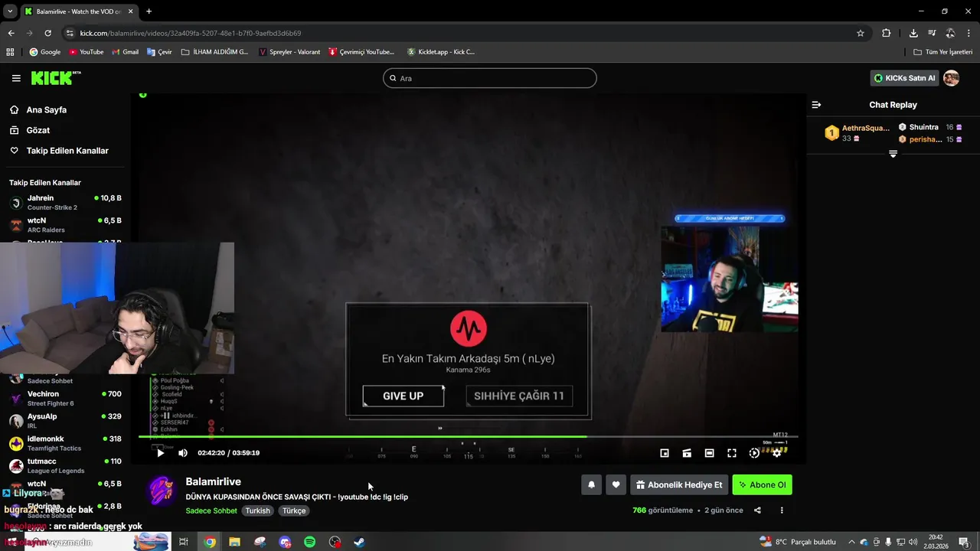Open AysuAlp channel in sidebar
The image size is (980, 551).
tap(65, 421)
